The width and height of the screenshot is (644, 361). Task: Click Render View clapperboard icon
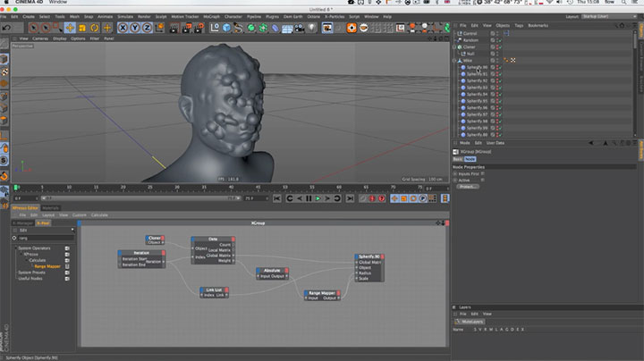pyautogui.click(x=174, y=28)
